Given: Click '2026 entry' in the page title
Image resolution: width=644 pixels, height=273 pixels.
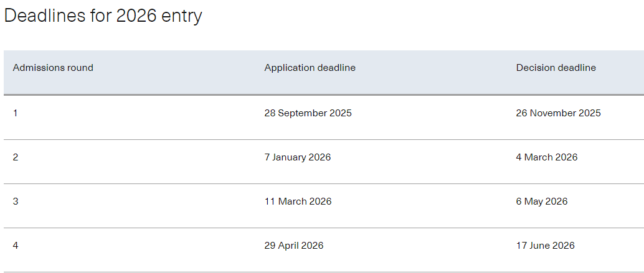Looking at the screenshot, I should coord(159,16).
